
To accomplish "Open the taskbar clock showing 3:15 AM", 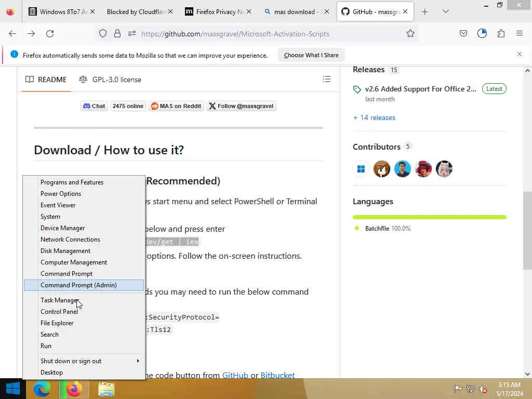I will 509,389.
